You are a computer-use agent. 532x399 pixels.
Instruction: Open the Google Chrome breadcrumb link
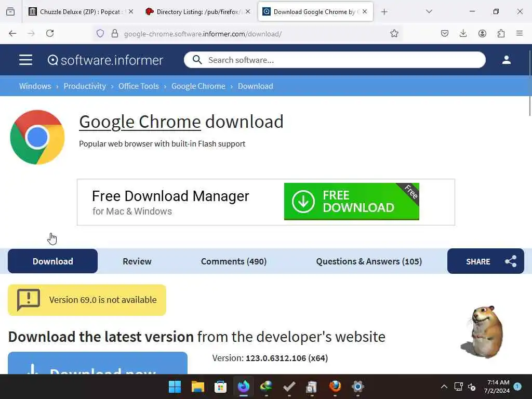198,86
